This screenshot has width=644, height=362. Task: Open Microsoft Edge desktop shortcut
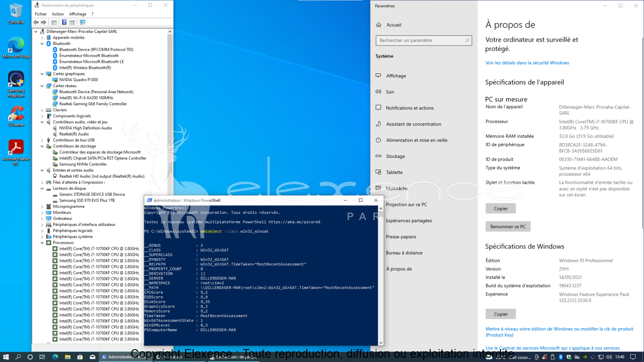point(16,48)
